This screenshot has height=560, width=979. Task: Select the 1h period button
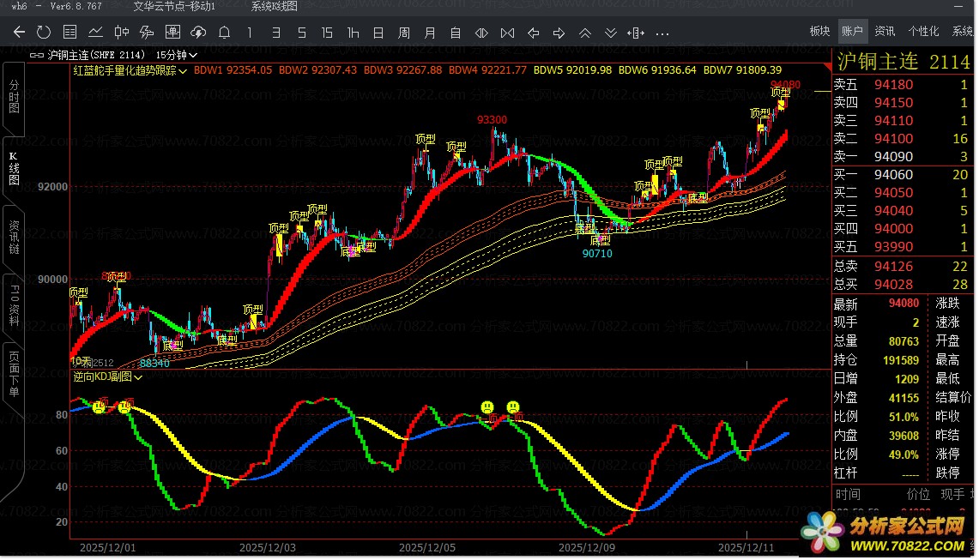pyautogui.click(x=353, y=33)
